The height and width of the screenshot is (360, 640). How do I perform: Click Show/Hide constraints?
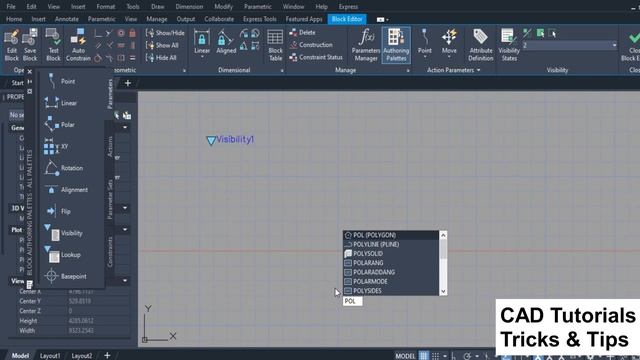click(165, 33)
